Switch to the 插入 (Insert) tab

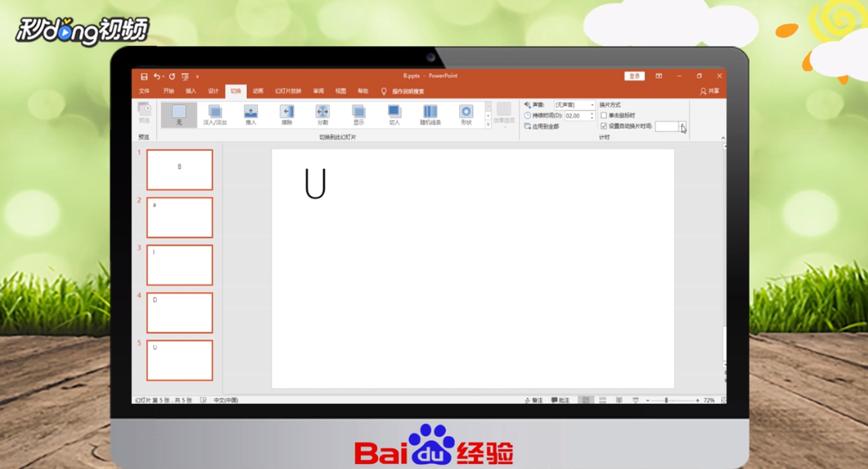[191, 91]
